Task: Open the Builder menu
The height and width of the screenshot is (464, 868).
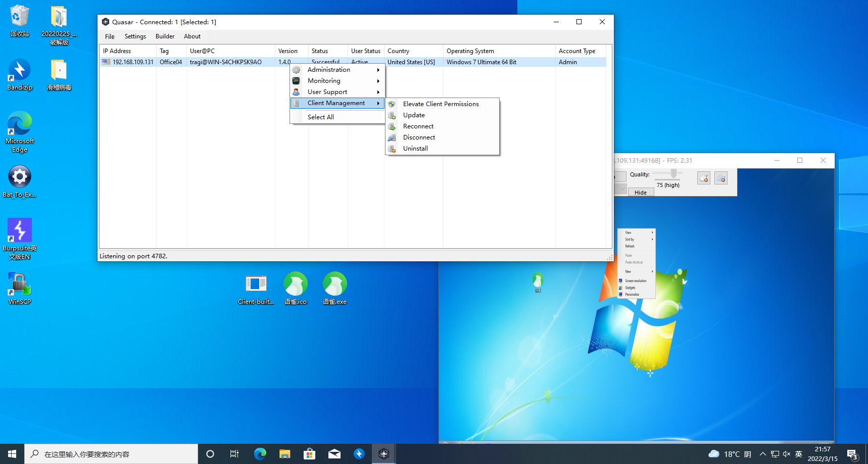Action: coord(165,36)
